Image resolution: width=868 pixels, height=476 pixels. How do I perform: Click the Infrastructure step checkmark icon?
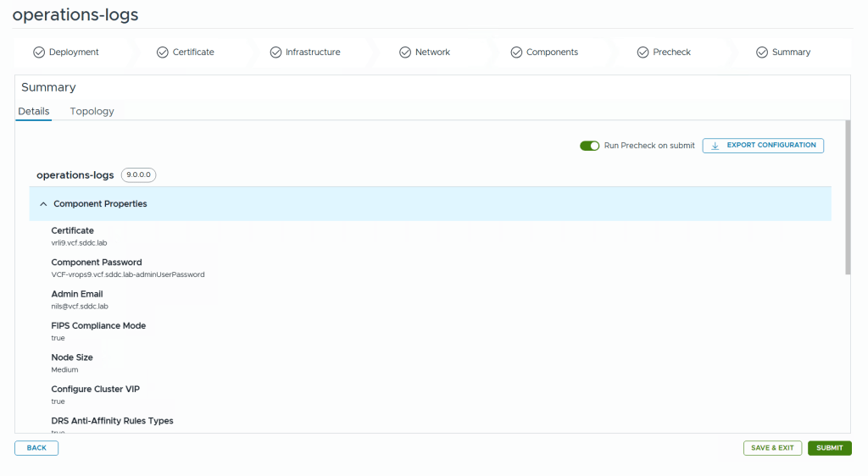(x=275, y=53)
